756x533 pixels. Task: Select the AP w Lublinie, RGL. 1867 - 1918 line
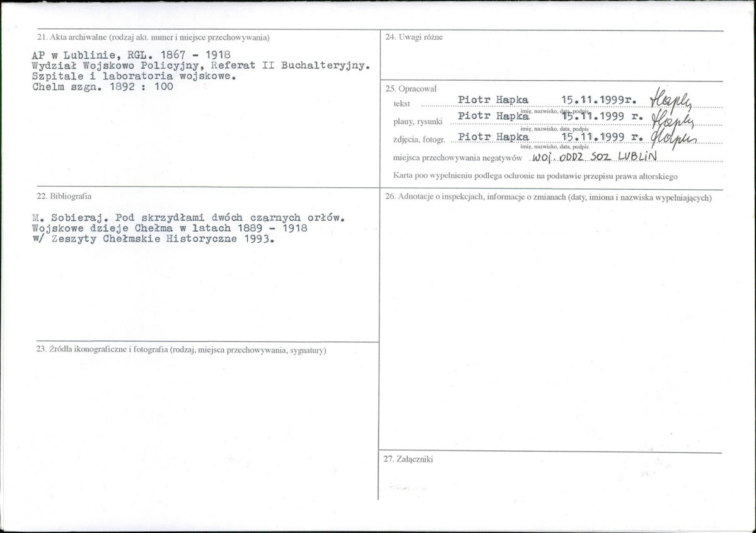coord(131,54)
